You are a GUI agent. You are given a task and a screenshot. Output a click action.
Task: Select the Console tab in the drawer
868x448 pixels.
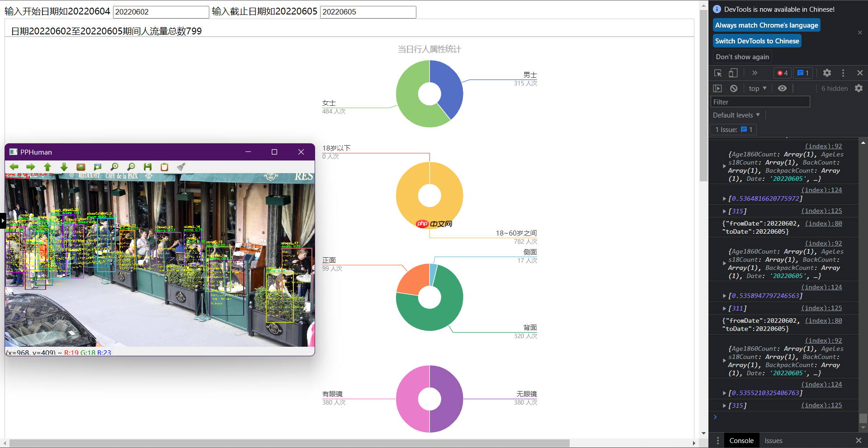pyautogui.click(x=741, y=441)
